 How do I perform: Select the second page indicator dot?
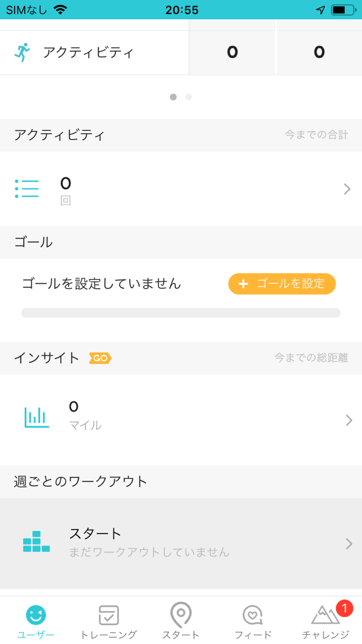point(188,97)
